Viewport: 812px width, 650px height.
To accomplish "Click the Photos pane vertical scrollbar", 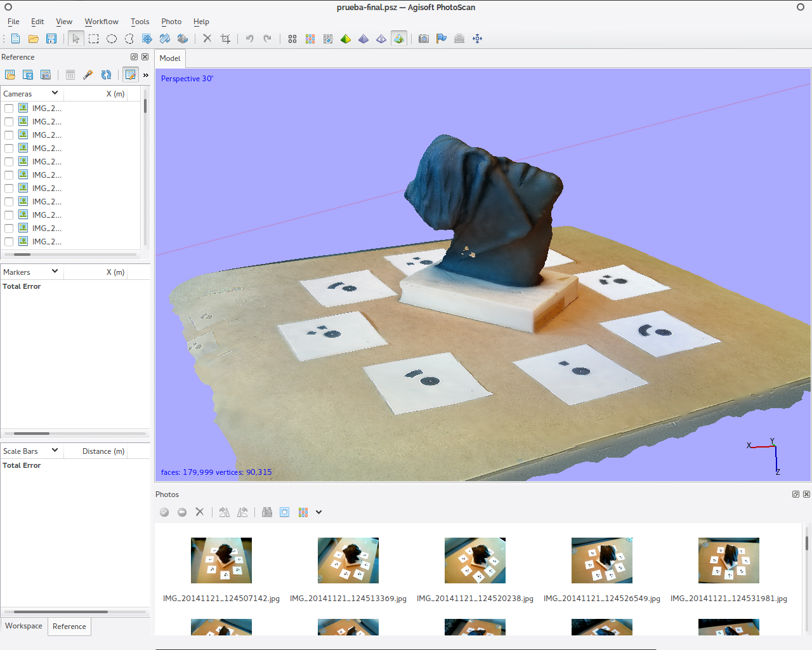I will (x=807, y=578).
